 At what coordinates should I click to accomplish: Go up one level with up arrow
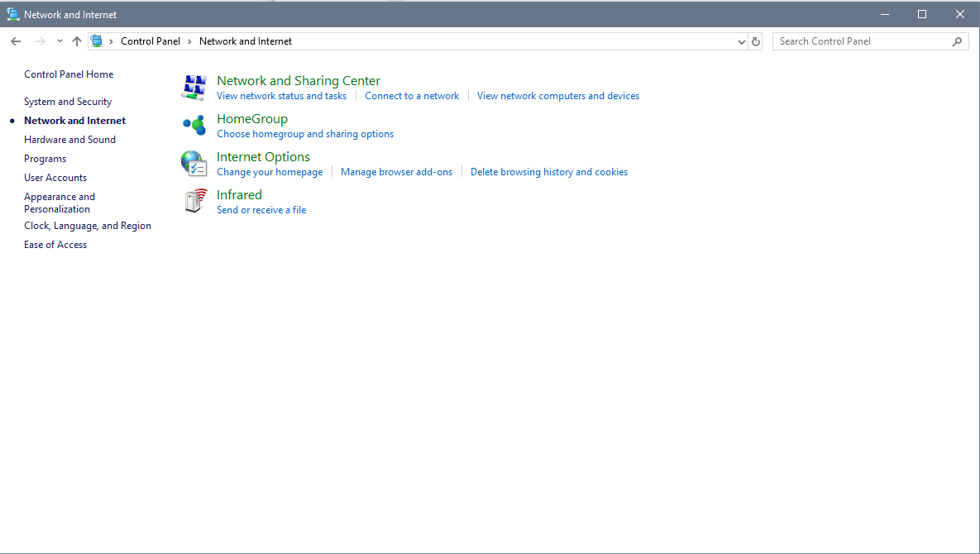point(77,41)
